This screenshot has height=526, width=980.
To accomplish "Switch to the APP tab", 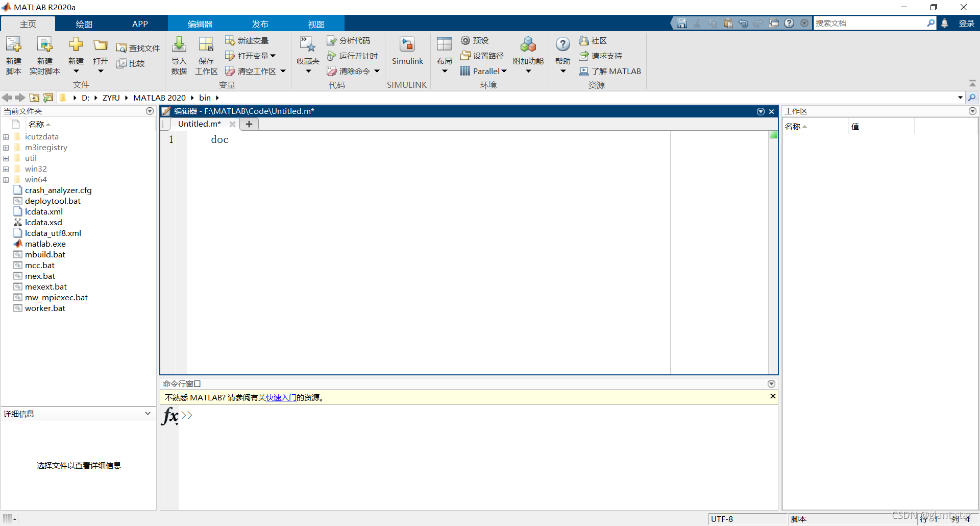I will tap(140, 24).
